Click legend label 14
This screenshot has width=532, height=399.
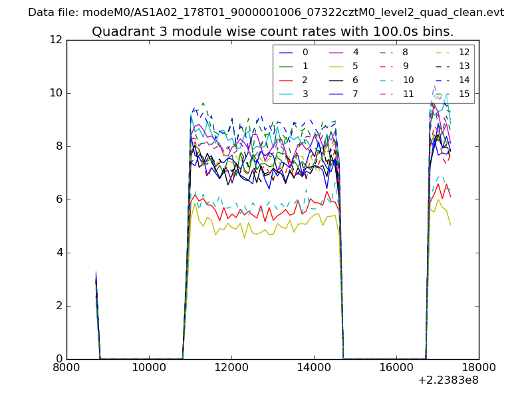pyautogui.click(x=464, y=80)
